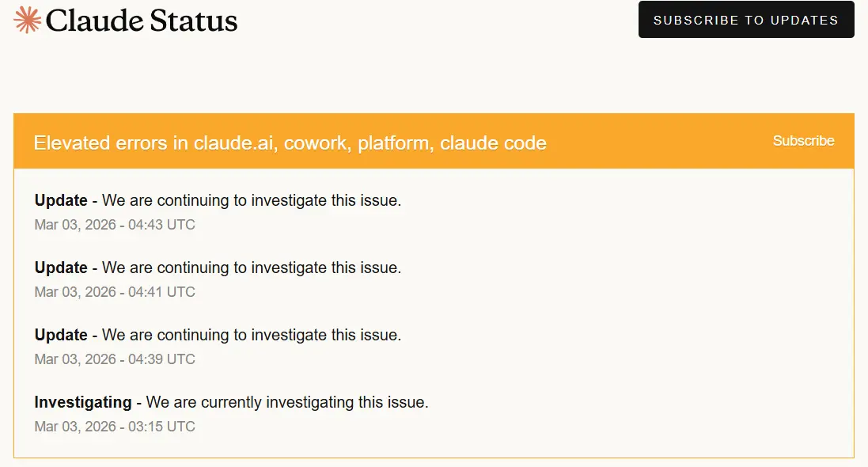Click empty orange banner area left of Subscribe
Image resolution: width=868 pixels, height=467 pixels.
[657, 142]
